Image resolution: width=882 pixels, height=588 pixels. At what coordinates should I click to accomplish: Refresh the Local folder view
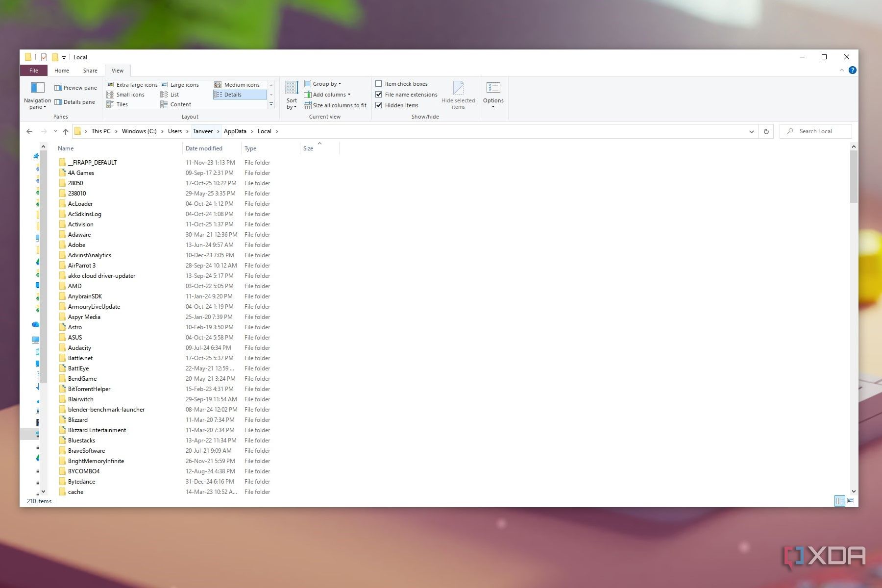[x=766, y=131]
